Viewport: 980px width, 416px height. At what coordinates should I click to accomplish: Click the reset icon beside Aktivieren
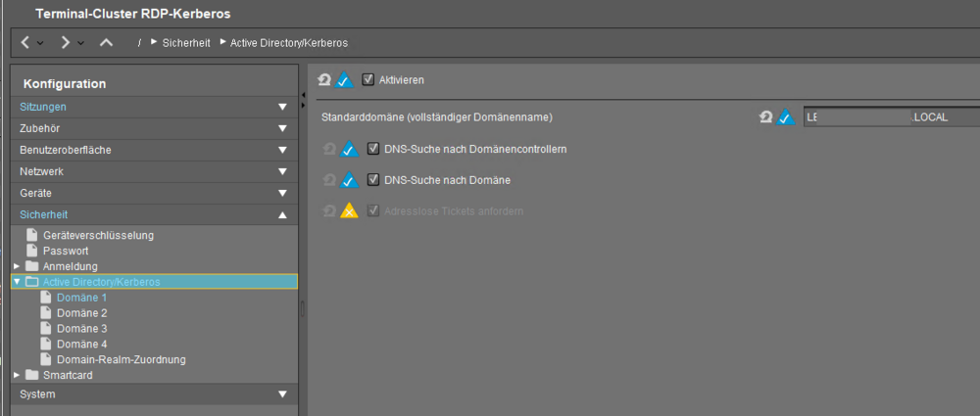pyautogui.click(x=325, y=80)
